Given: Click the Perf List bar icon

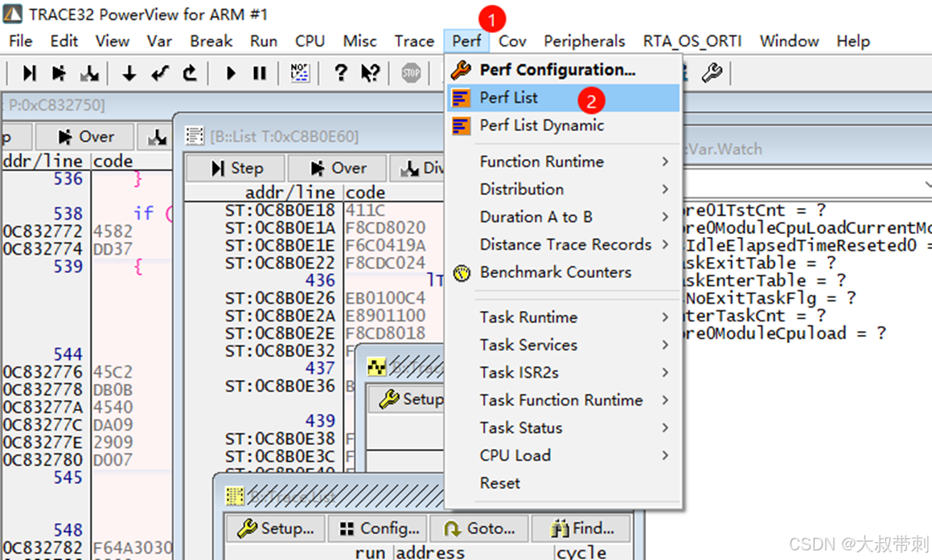Looking at the screenshot, I should tap(462, 98).
